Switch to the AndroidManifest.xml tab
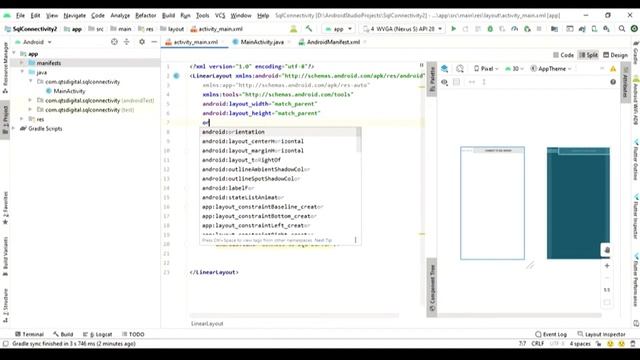 [x=333, y=42]
